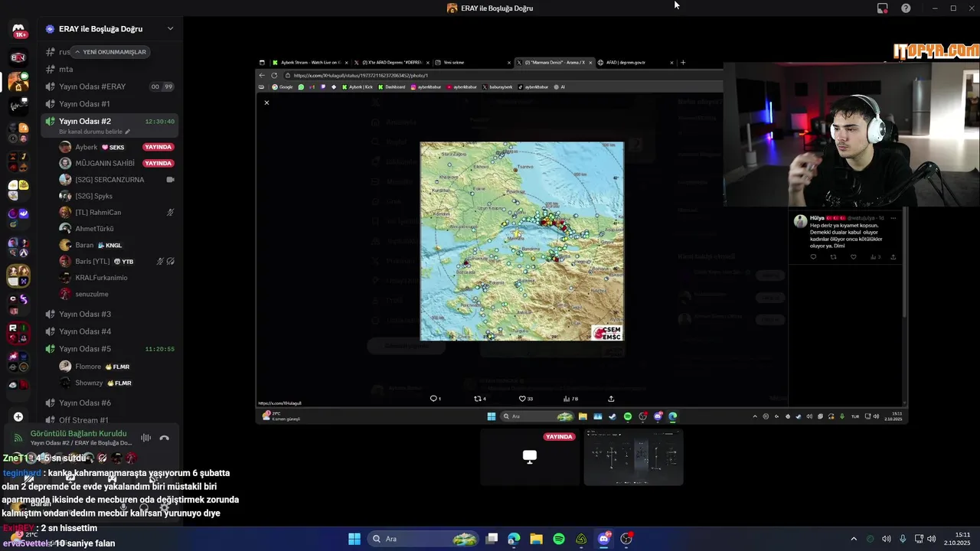Disconnect from voice with hang-up icon

click(x=164, y=438)
